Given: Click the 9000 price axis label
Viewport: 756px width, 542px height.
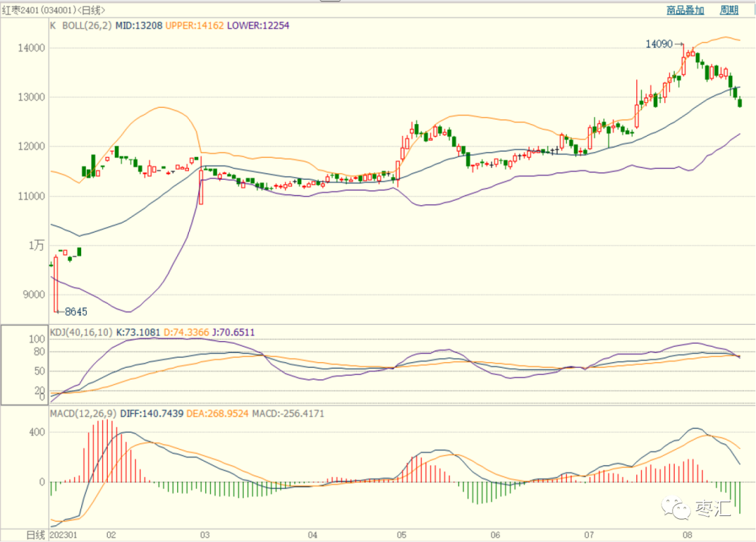Looking at the screenshot, I should (x=34, y=295).
